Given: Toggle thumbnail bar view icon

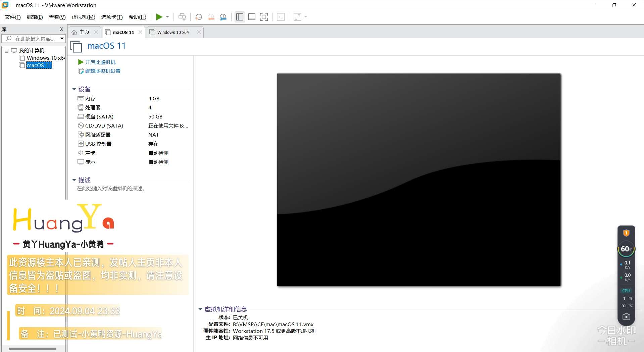Looking at the screenshot, I should point(252,17).
